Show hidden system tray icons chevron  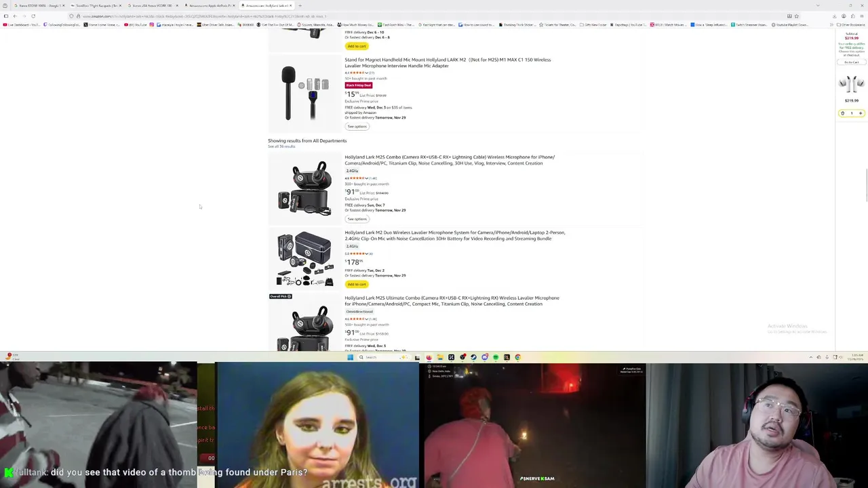pos(811,357)
